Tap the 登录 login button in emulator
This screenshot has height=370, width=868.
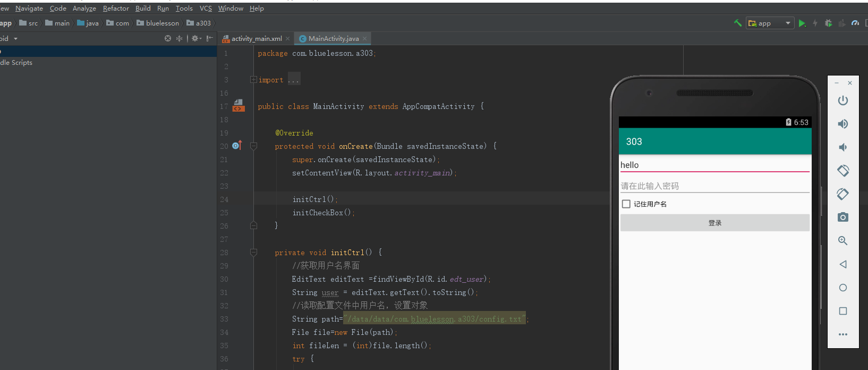click(x=715, y=223)
